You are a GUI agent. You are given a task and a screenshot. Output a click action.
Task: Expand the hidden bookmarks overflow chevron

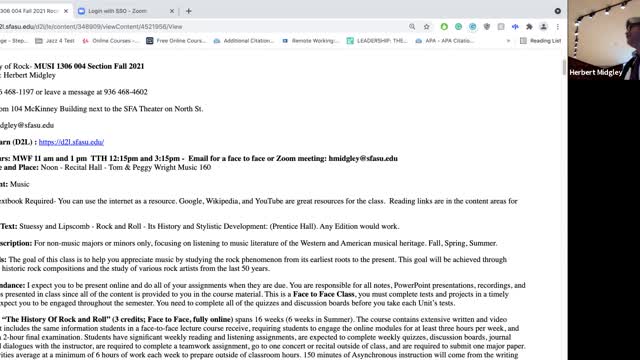point(508,41)
